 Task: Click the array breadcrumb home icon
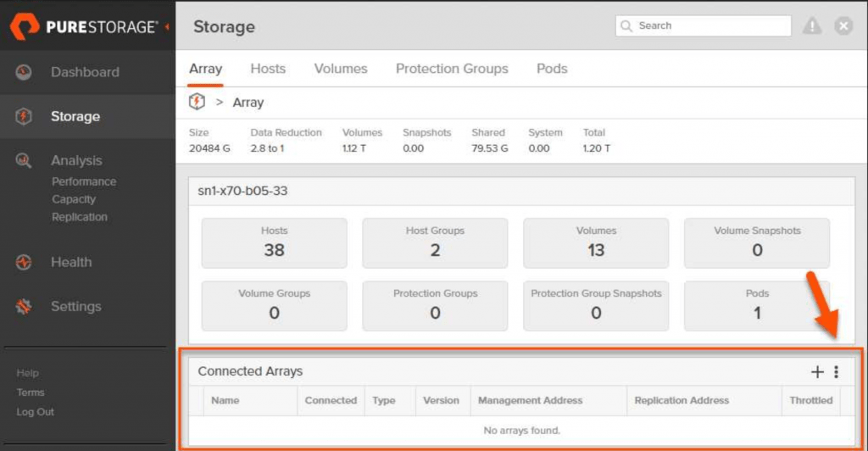[197, 102]
